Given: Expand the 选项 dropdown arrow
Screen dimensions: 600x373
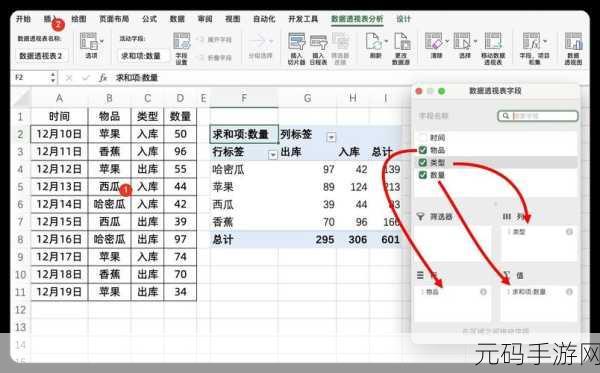Looking at the screenshot, I should (102, 41).
